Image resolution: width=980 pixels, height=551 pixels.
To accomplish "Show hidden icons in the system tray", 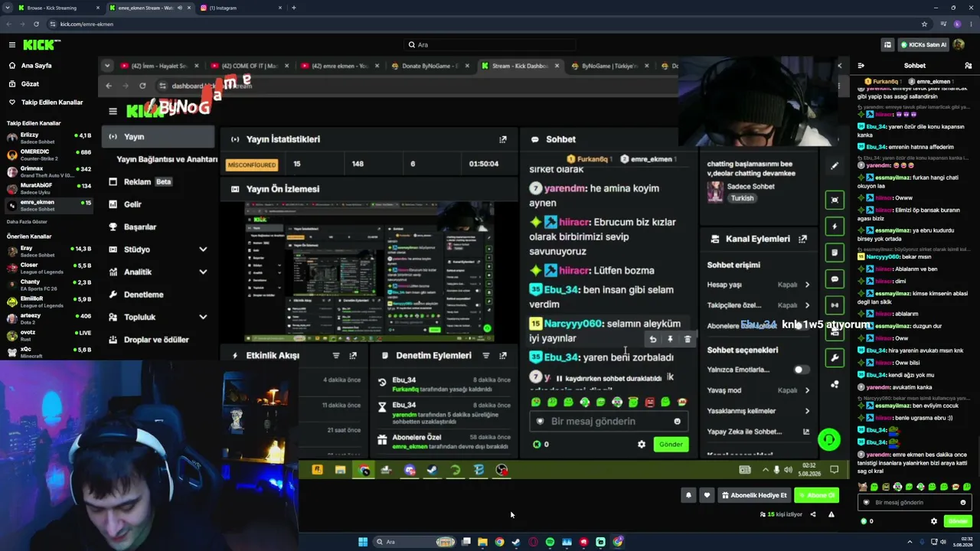I will point(908,542).
